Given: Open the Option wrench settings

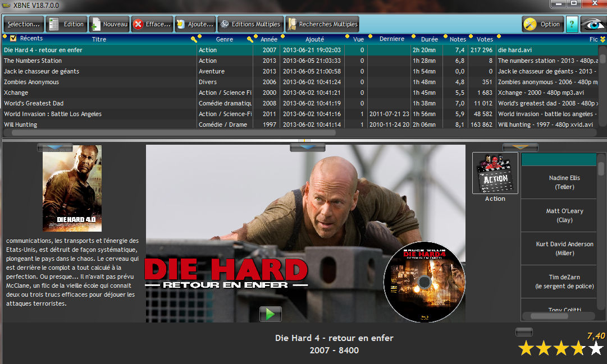Looking at the screenshot, I should pos(542,24).
